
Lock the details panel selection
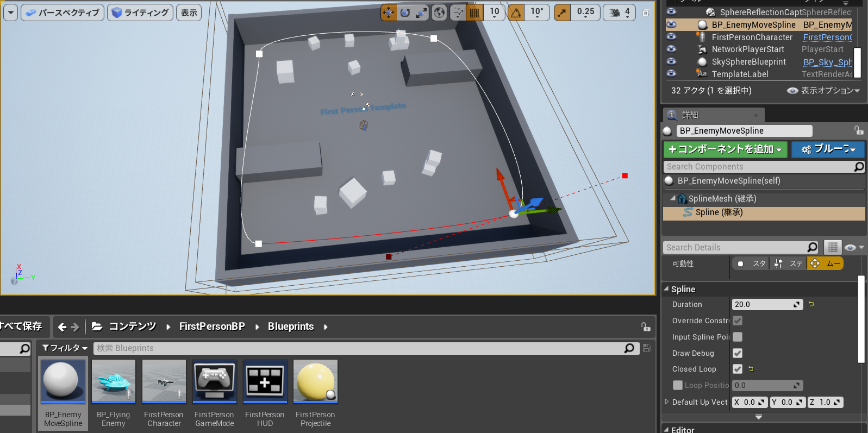click(x=858, y=130)
